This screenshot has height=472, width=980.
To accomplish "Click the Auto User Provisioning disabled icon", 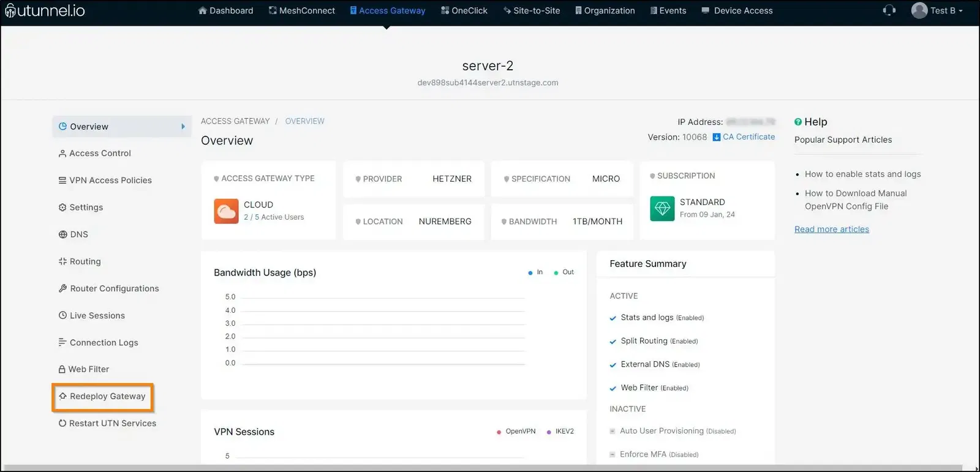I will click(612, 432).
